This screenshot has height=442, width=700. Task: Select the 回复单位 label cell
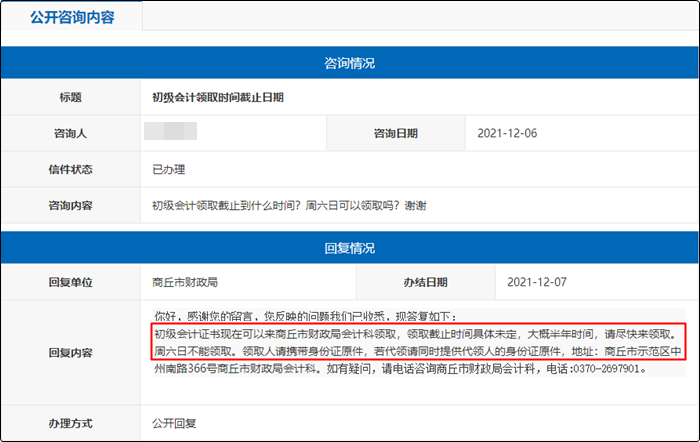pyautogui.click(x=71, y=282)
